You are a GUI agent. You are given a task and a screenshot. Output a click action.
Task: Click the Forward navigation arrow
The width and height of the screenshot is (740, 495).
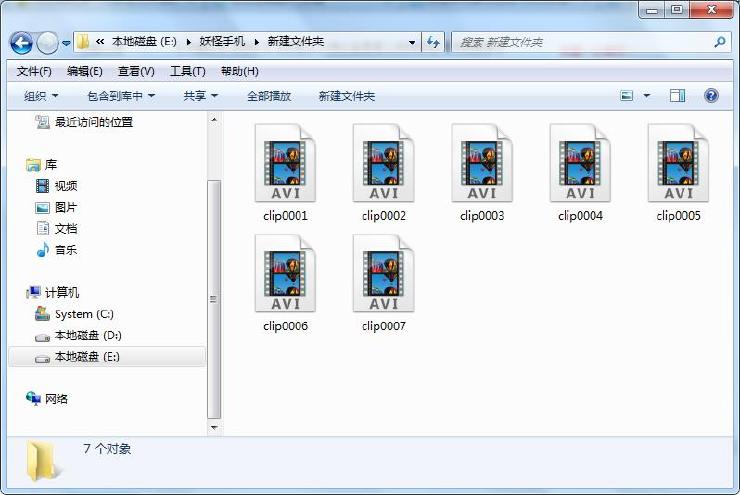47,43
